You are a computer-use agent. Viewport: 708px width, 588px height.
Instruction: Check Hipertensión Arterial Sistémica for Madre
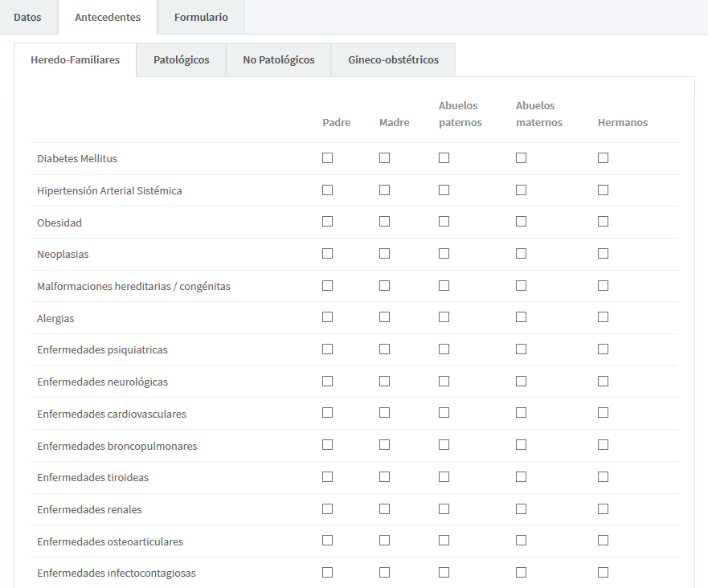pyautogui.click(x=384, y=190)
